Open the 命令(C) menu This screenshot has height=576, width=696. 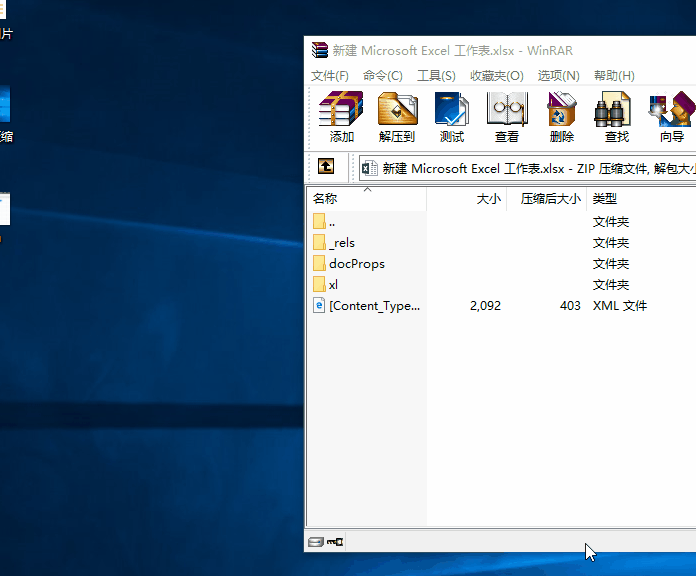pos(383,76)
